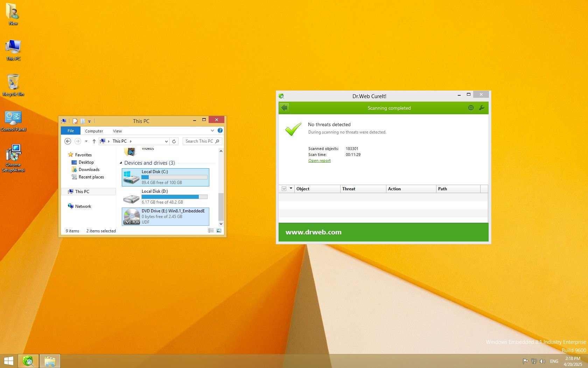Click network icon in system tray
588x368 pixels.
[x=534, y=361]
